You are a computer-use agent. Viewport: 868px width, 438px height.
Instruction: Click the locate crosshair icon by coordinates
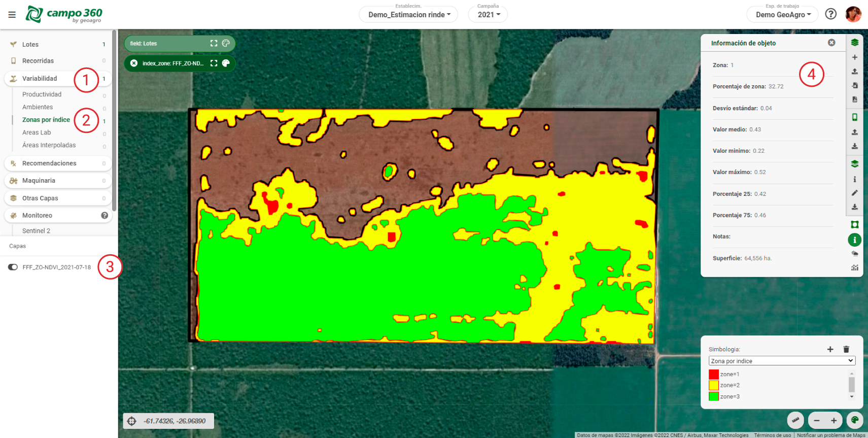132,421
